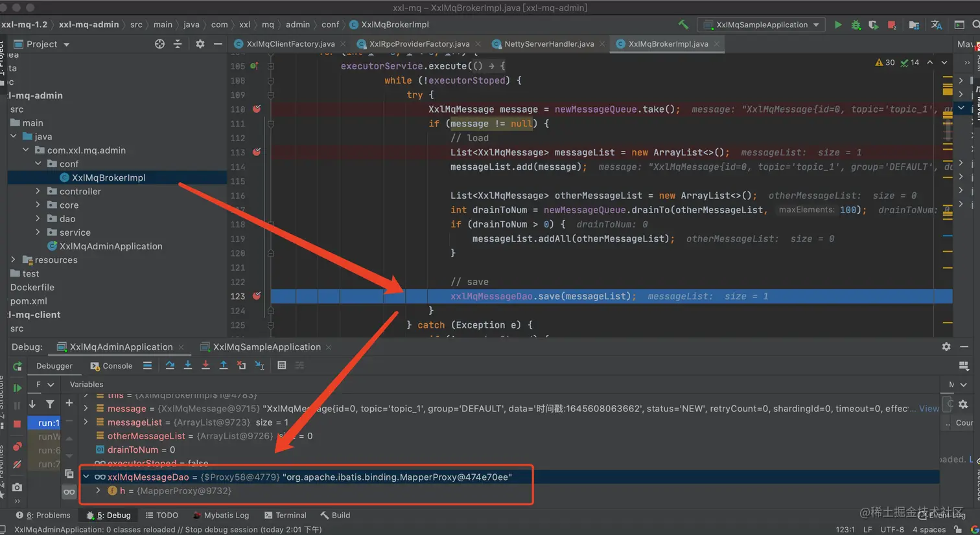The width and height of the screenshot is (980, 535).
Task: Run to cursor in the debugger toolbar
Action: tap(259, 365)
